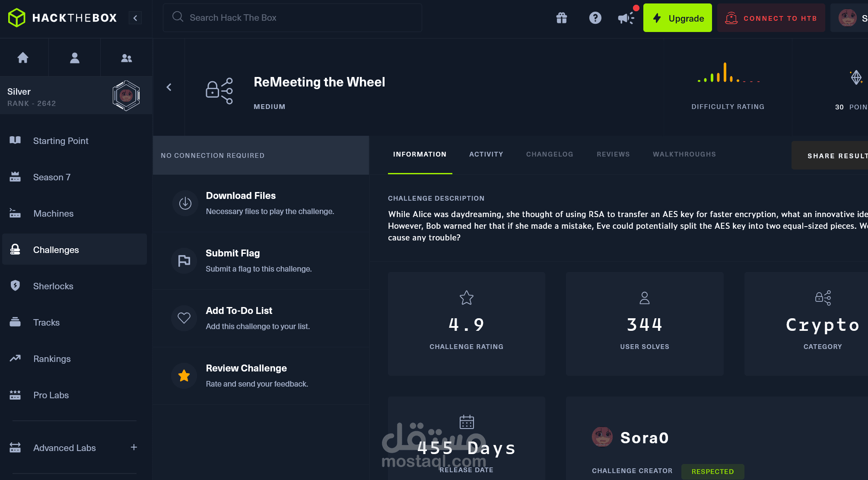Viewport: 868px width, 480px height.
Task: Click the user icon on User Solves card
Action: click(x=645, y=298)
